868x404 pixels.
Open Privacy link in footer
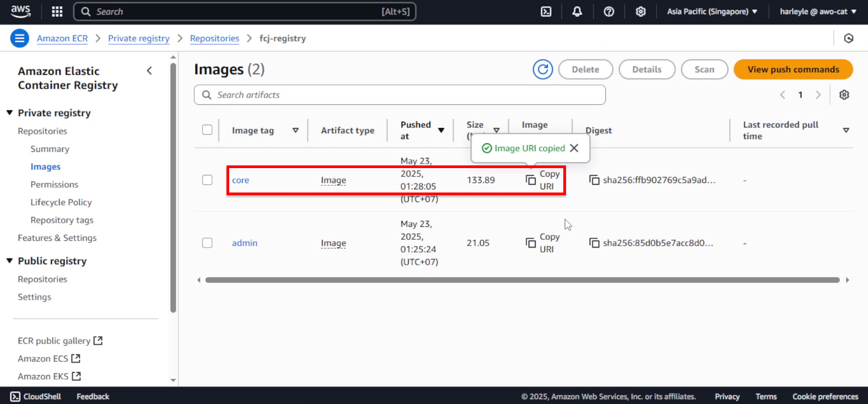(727, 396)
